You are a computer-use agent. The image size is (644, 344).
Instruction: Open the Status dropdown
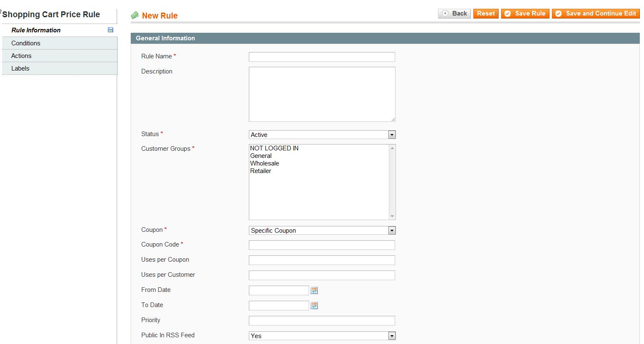pyautogui.click(x=322, y=135)
